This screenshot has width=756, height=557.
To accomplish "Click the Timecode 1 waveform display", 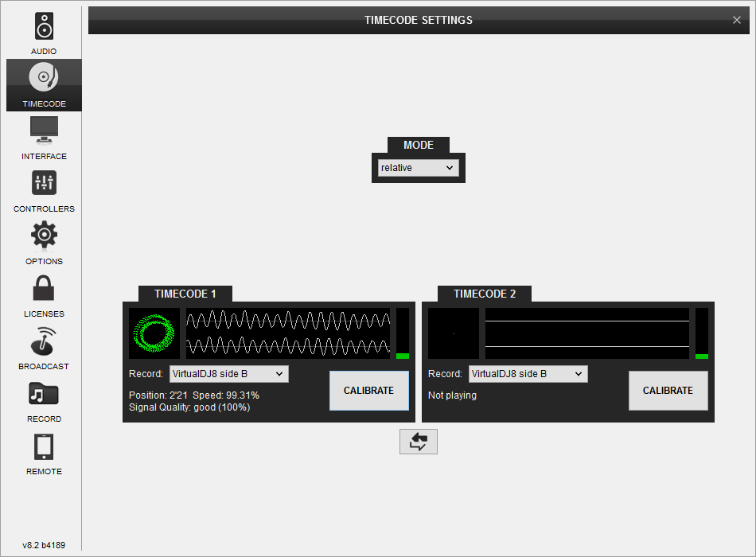I will (288, 333).
